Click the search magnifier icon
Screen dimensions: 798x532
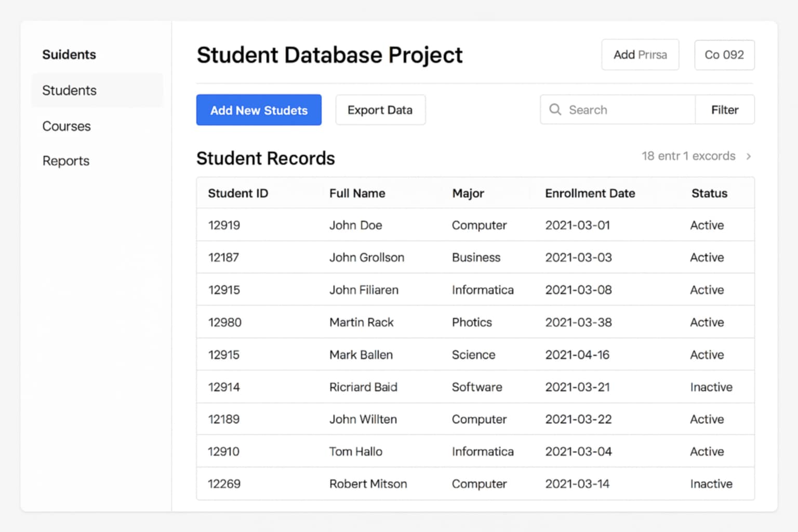(555, 110)
